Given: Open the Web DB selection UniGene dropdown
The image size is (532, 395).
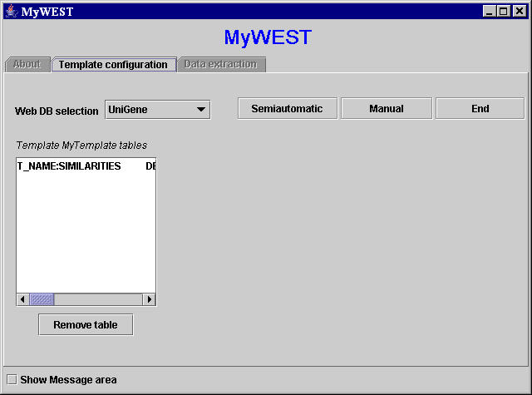Looking at the screenshot, I should pyautogui.click(x=158, y=110).
